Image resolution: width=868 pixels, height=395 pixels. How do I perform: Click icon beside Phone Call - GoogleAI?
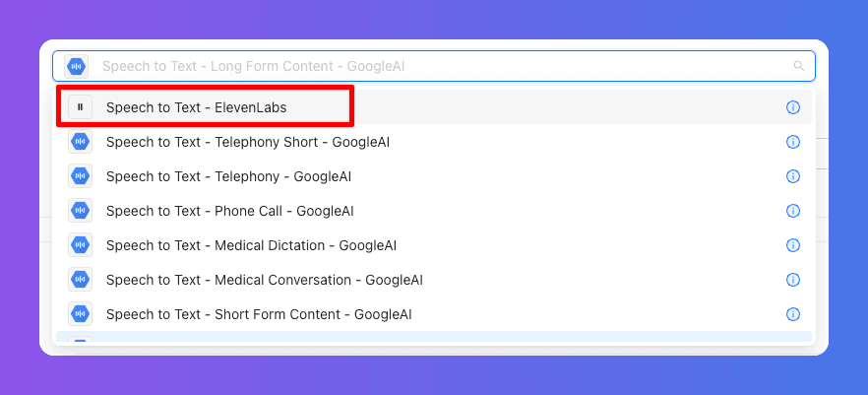[81, 211]
